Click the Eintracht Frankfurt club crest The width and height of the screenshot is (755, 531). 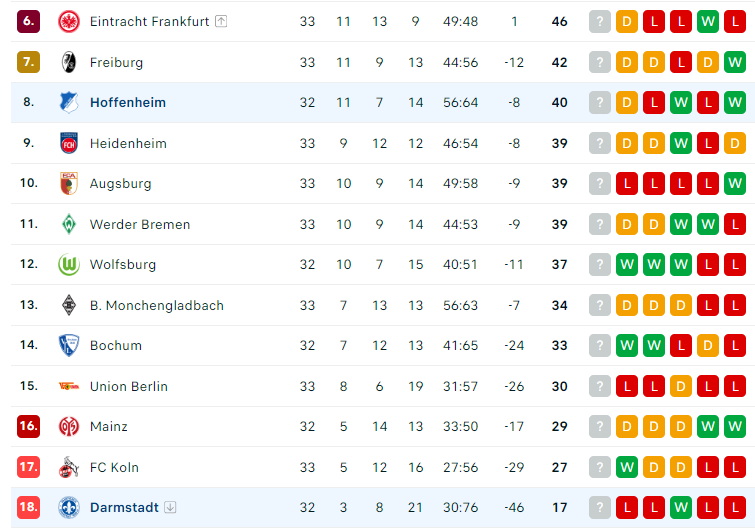pyautogui.click(x=69, y=22)
